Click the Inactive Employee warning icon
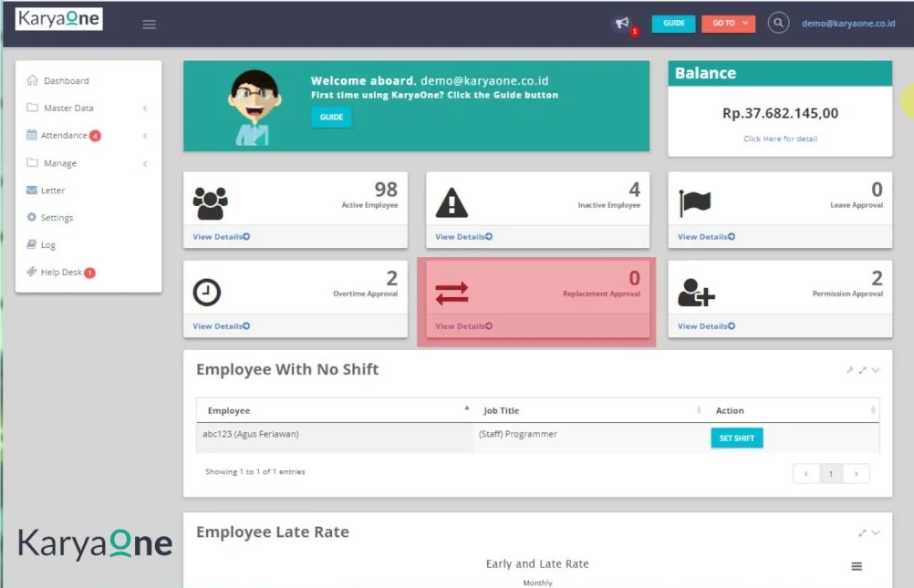The width and height of the screenshot is (914, 588). (x=452, y=202)
